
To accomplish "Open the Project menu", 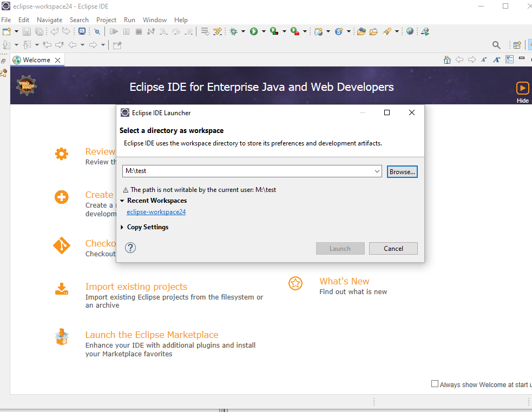I will click(106, 20).
